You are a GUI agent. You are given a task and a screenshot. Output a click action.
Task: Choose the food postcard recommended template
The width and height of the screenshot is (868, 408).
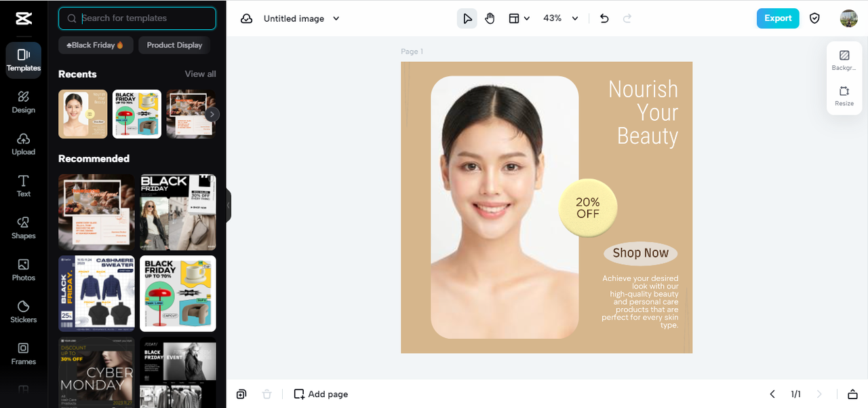tap(96, 212)
